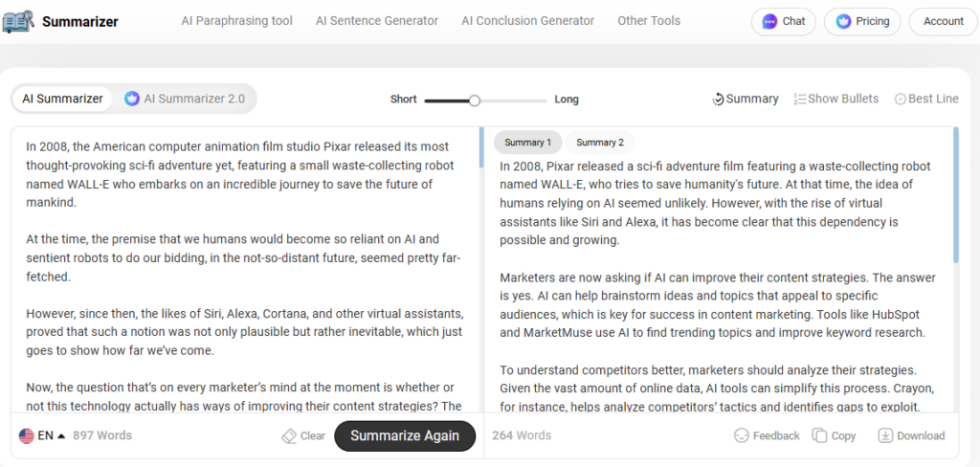Switch to the Summary 2 tab
Image resolution: width=980 pixels, height=467 pixels.
[600, 143]
